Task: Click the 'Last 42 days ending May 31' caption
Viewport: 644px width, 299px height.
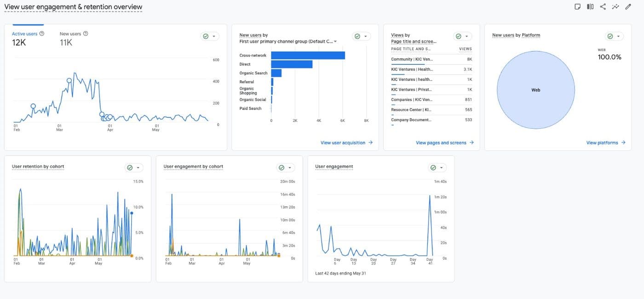Action: click(340, 273)
